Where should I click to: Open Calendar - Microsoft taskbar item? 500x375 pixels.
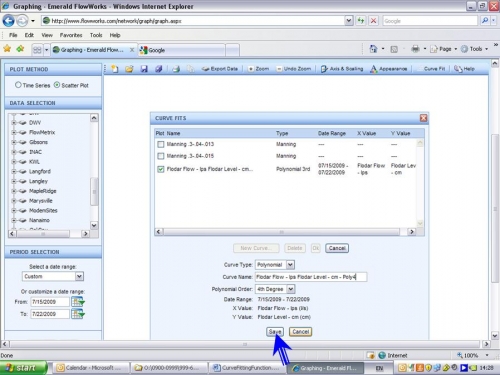point(92,368)
